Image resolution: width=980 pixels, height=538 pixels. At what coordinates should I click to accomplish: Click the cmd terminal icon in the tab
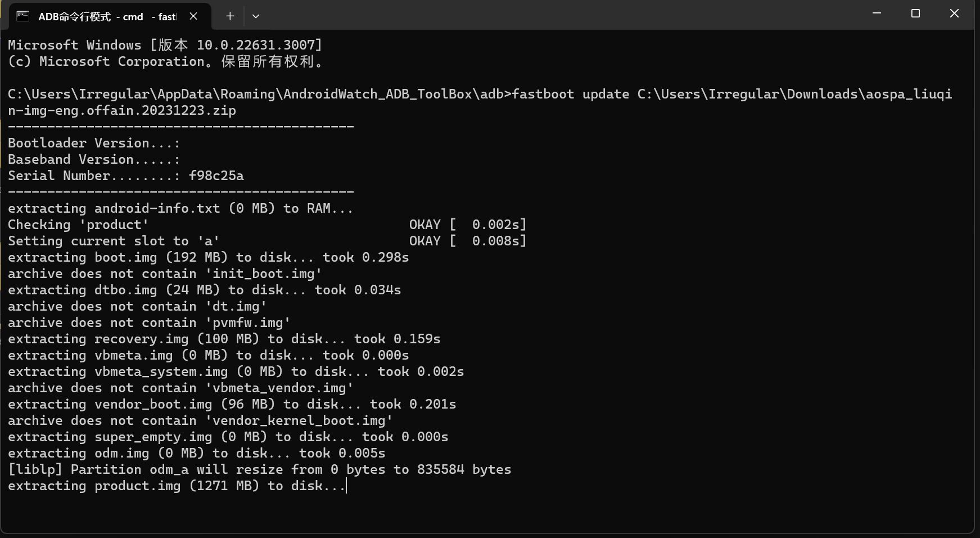pos(22,16)
